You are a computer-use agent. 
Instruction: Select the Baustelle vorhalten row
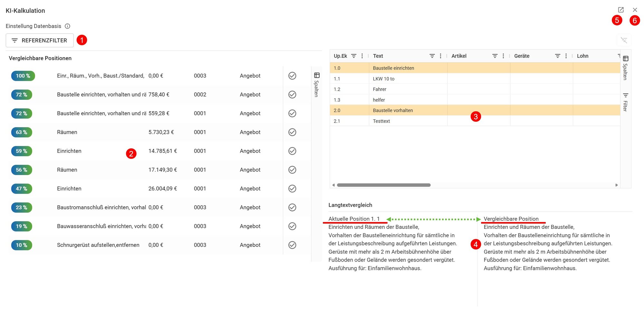click(475, 110)
